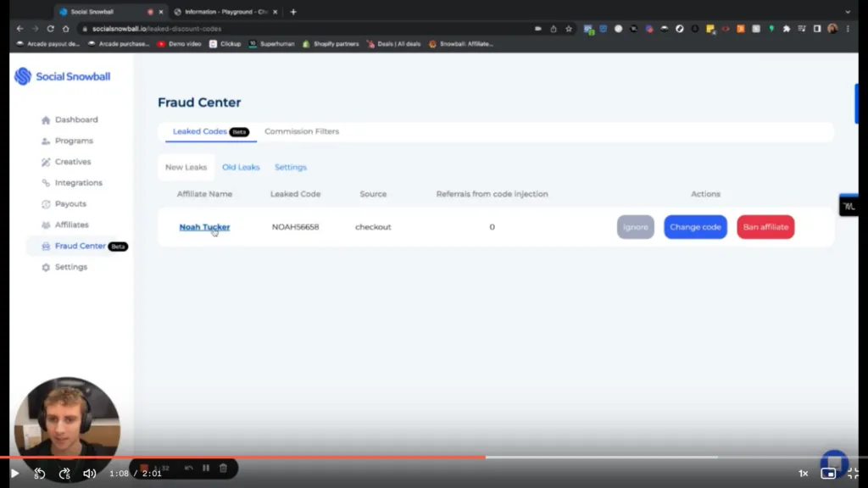This screenshot has width=868, height=488.
Task: Bookmark this page with star icon
Action: 569,29
